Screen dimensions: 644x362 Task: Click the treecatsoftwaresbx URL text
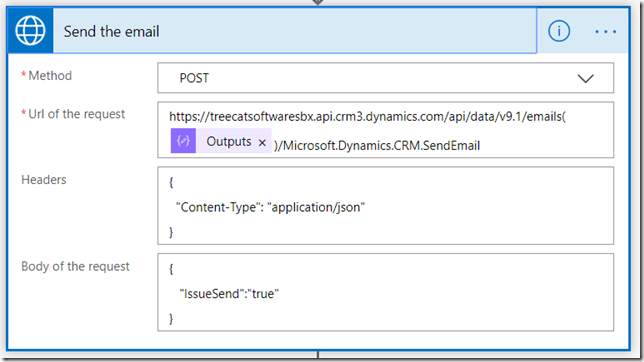367,117
